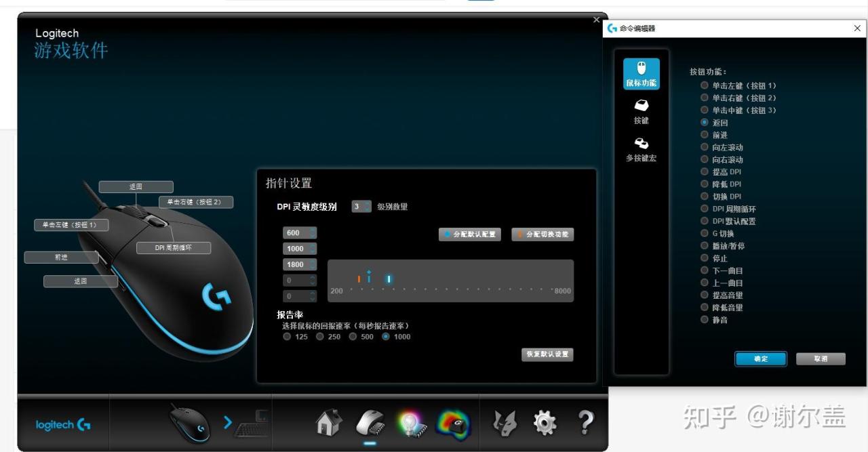Viewport: 868px width, 452px height.
Task: Select the keyboard device icon in bottom bar
Action: pos(252,424)
